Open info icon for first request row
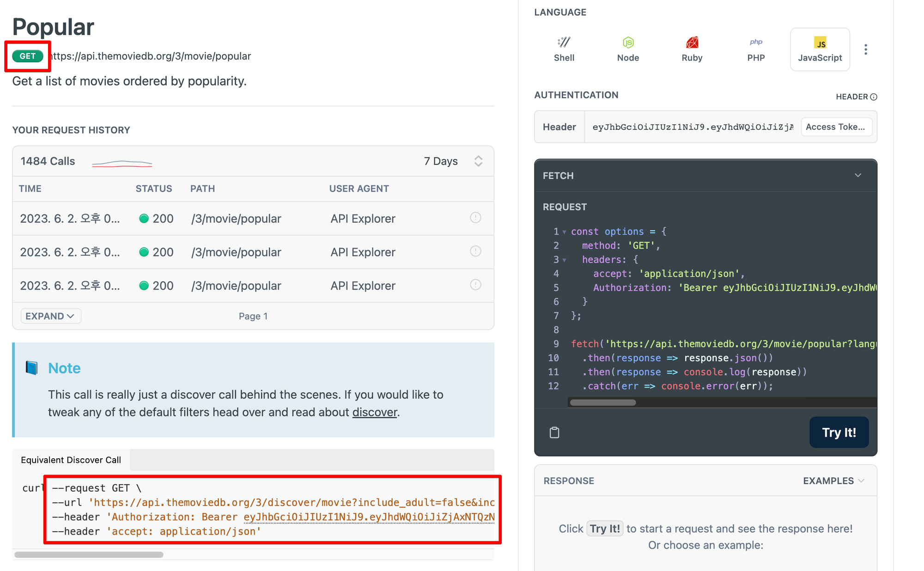This screenshot has height=571, width=924. pyautogui.click(x=475, y=218)
